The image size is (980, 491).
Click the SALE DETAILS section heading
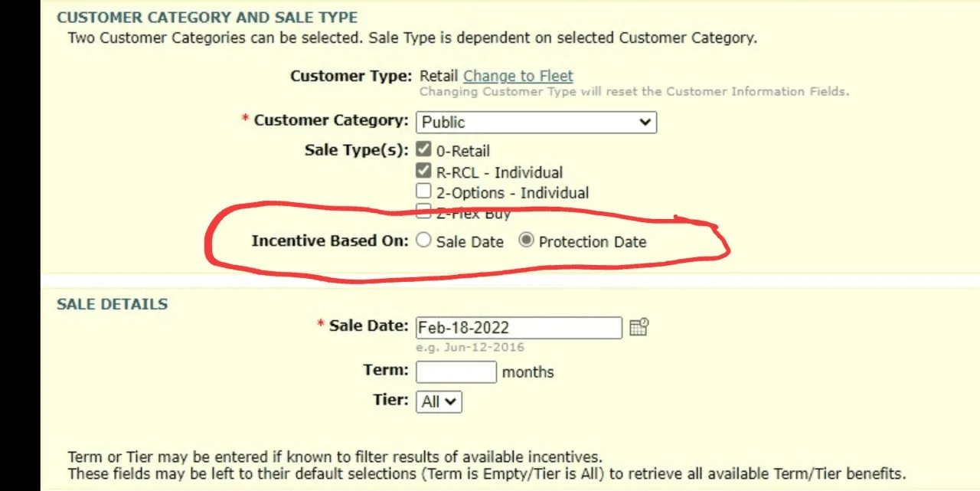click(112, 304)
